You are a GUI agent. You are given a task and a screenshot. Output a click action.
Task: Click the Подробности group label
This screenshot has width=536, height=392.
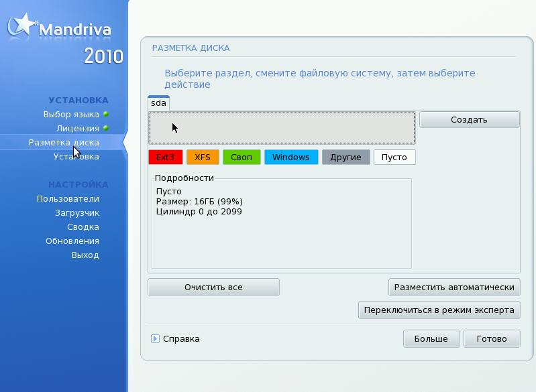pyautogui.click(x=184, y=178)
